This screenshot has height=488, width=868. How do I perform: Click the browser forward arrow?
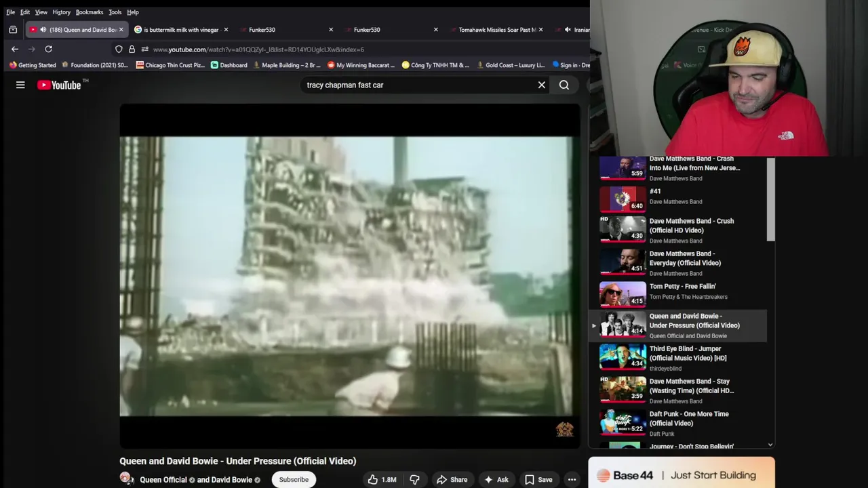click(x=31, y=49)
